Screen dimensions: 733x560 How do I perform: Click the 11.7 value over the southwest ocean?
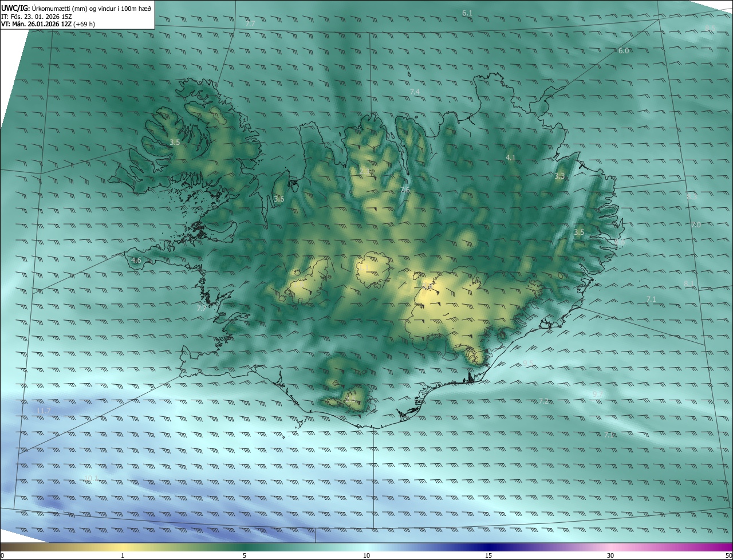coord(44,411)
